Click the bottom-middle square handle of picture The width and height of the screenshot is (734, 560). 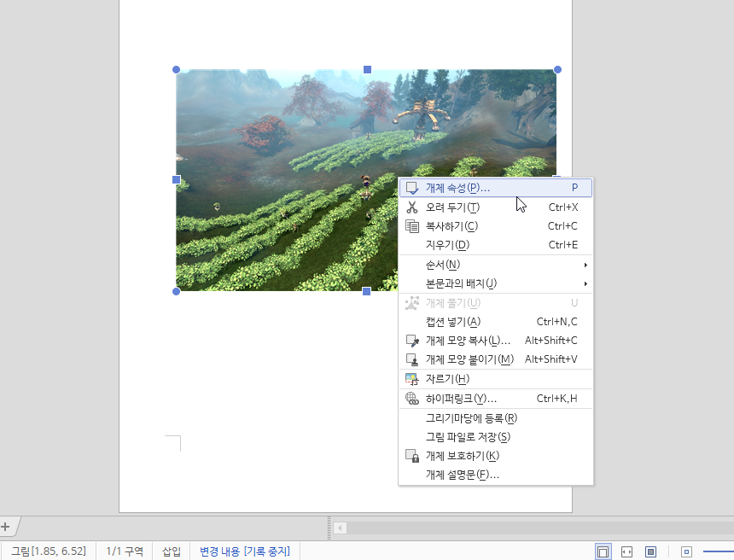(366, 291)
